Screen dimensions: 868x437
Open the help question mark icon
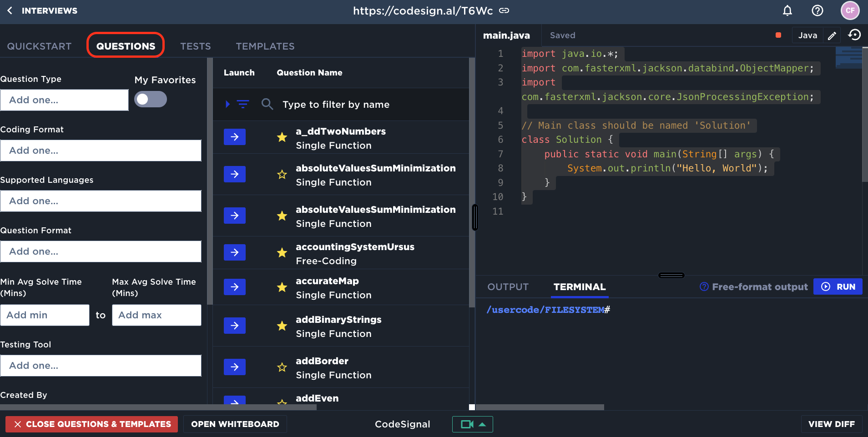(x=817, y=10)
